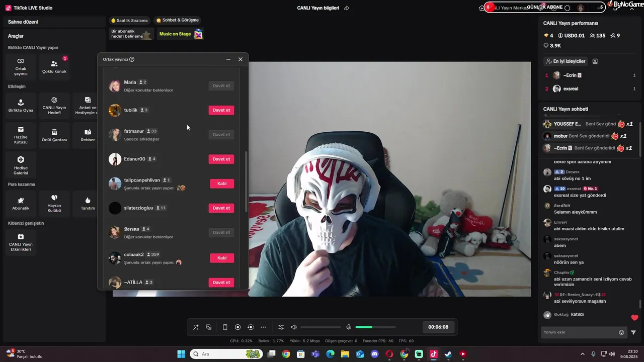Open the Hediye Galerisi tool

[x=21, y=165]
